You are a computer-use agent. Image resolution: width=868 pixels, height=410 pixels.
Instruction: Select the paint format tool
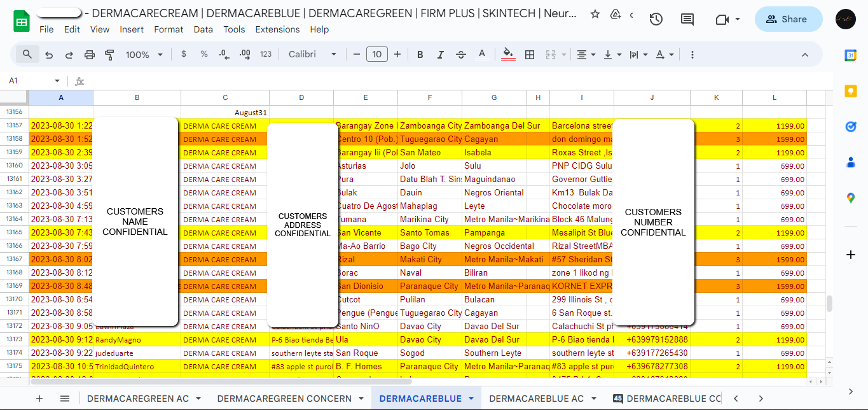(109, 55)
